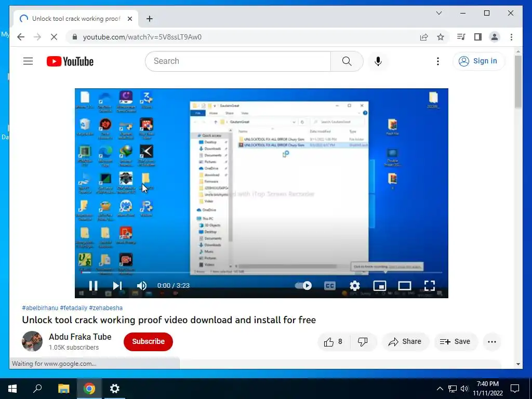This screenshot has width=532, height=399.
Task: Open YouTube settings three-dot menu
Action: (437, 61)
